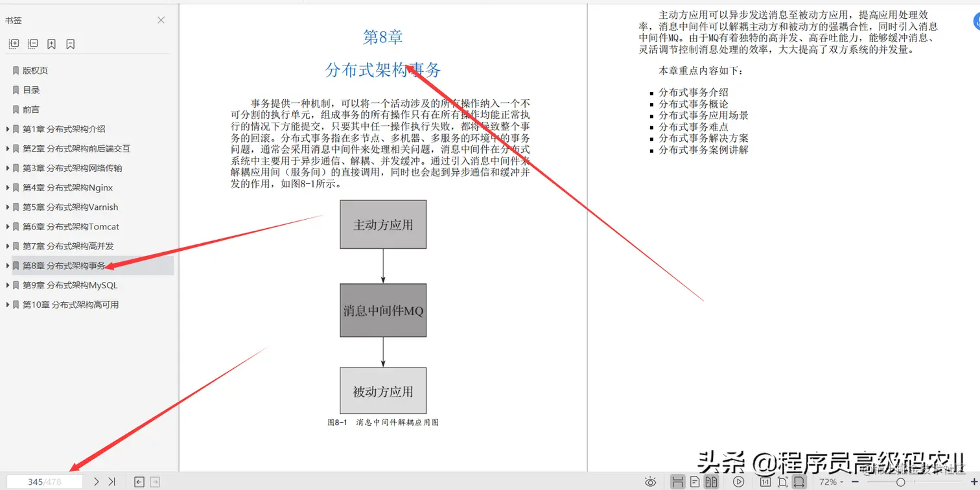Fit the whole page in view
This screenshot has width=980, height=490.
[782, 482]
